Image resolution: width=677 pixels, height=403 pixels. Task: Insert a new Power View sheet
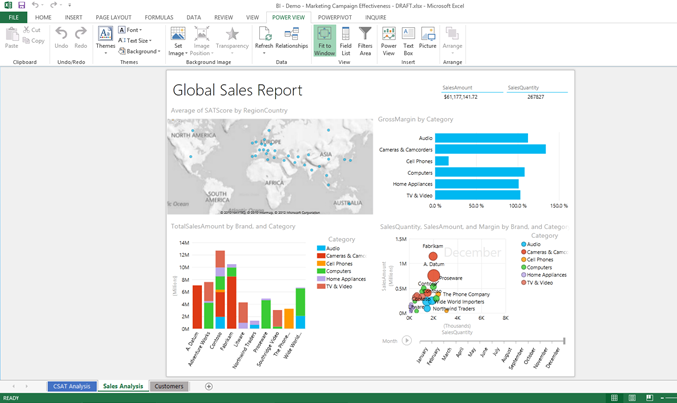tap(389, 41)
